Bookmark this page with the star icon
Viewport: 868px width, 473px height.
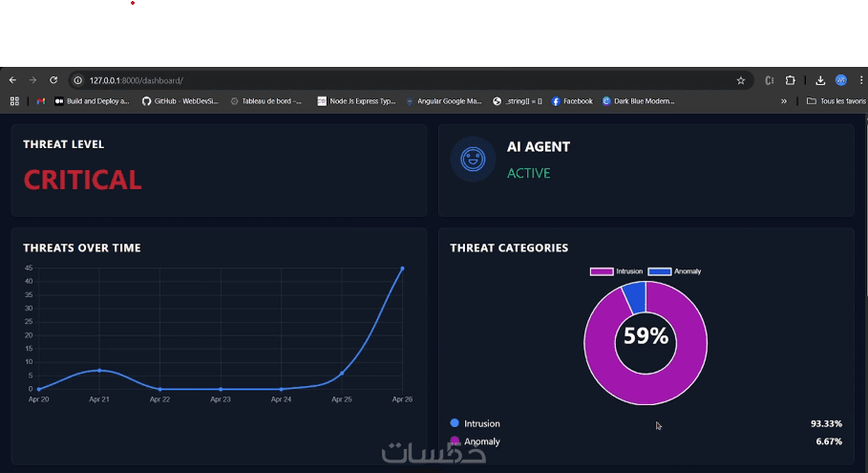tap(741, 81)
